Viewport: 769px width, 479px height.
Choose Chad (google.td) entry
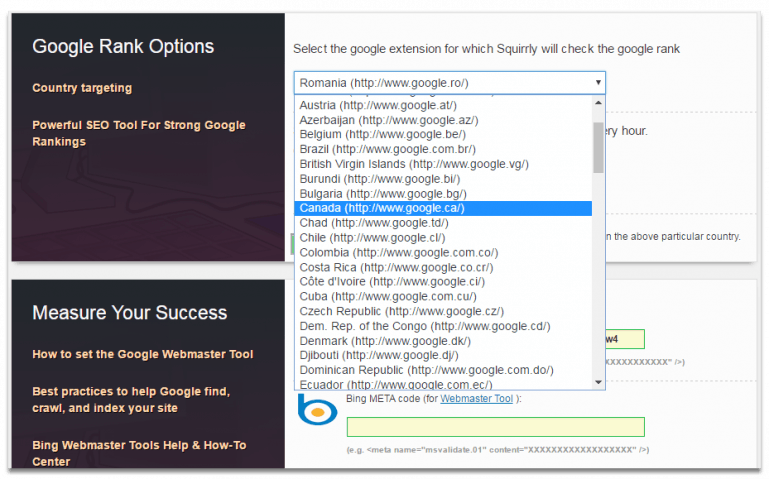click(443, 223)
